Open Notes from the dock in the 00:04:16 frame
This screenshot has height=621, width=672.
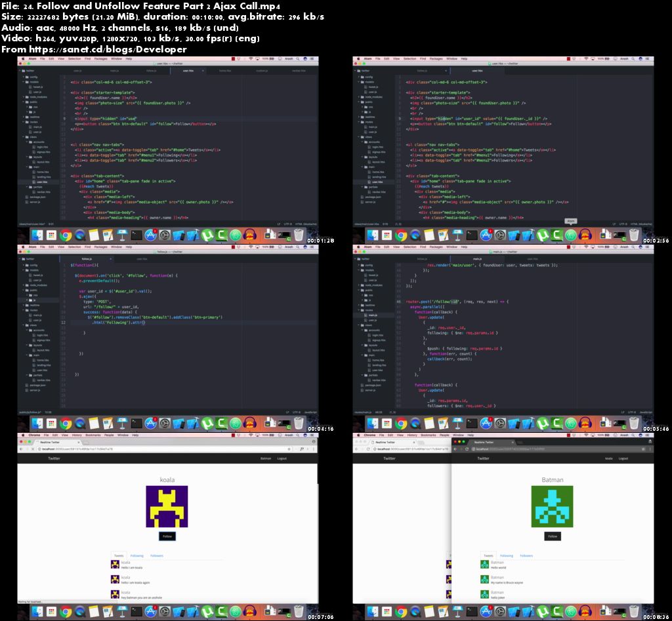tap(94, 423)
